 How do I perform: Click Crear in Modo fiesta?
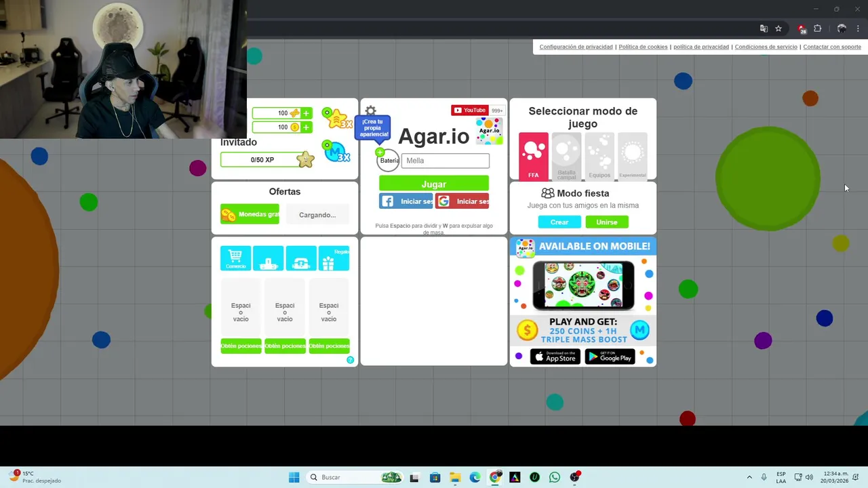point(559,222)
